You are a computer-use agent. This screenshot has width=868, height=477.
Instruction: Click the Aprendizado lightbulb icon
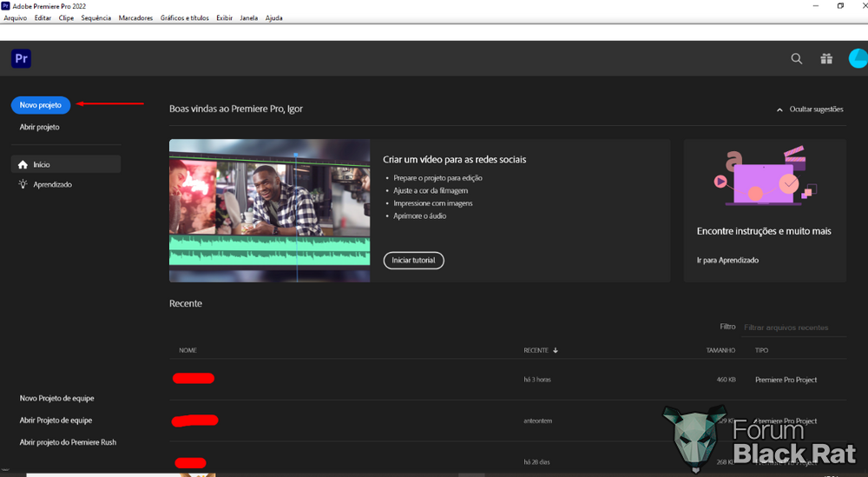click(x=23, y=184)
